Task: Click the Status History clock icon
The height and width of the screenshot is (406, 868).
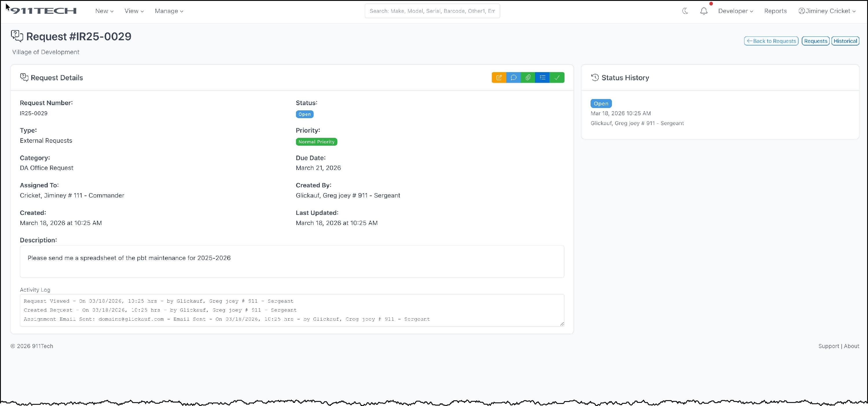Action: (595, 78)
